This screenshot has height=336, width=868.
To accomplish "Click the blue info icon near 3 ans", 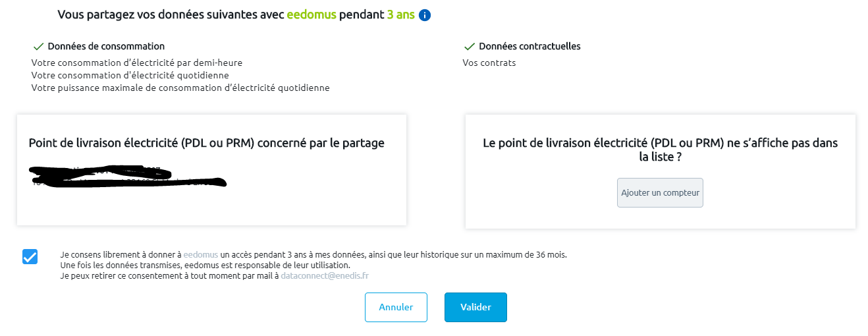I will coord(425,15).
